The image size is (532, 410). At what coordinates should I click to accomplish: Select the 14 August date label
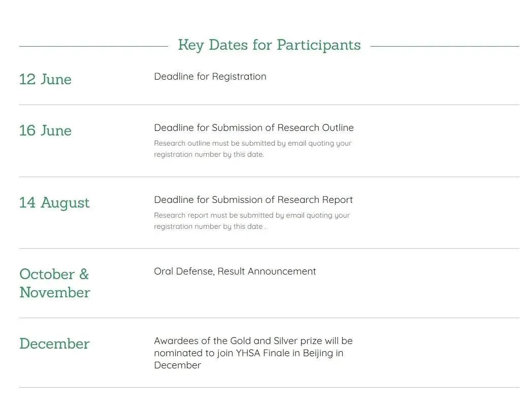[54, 203]
